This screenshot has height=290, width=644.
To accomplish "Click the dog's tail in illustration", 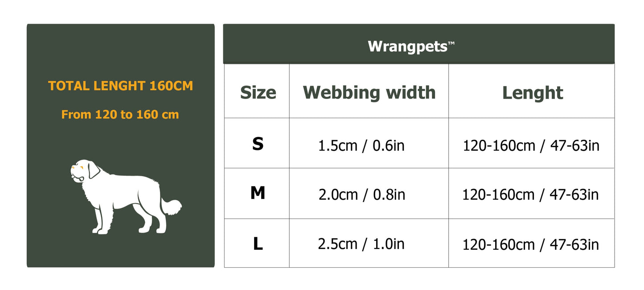I will tap(171, 207).
